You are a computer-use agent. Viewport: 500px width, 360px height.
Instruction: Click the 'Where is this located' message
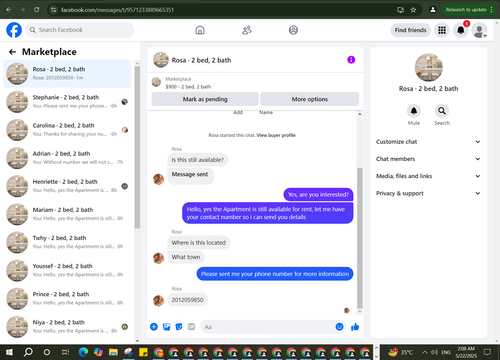point(199,243)
